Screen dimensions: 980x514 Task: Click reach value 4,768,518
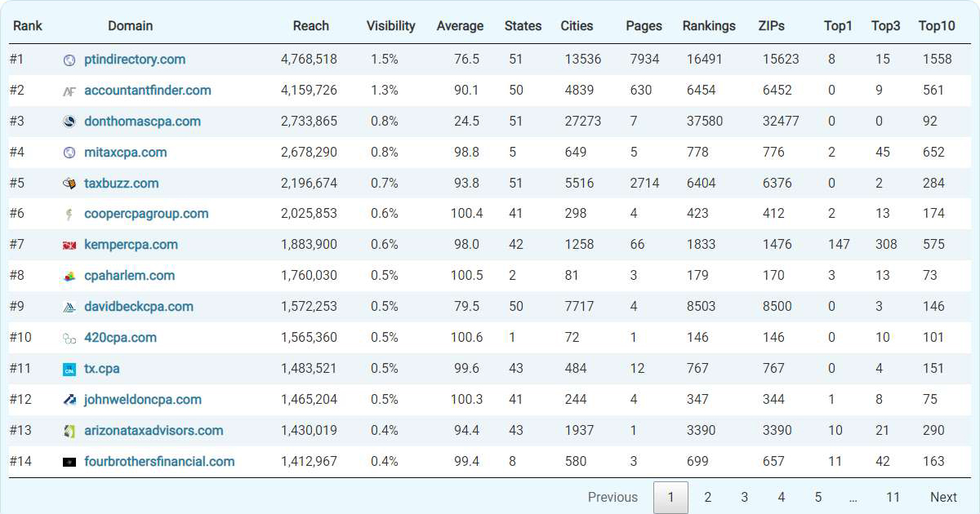(309, 60)
